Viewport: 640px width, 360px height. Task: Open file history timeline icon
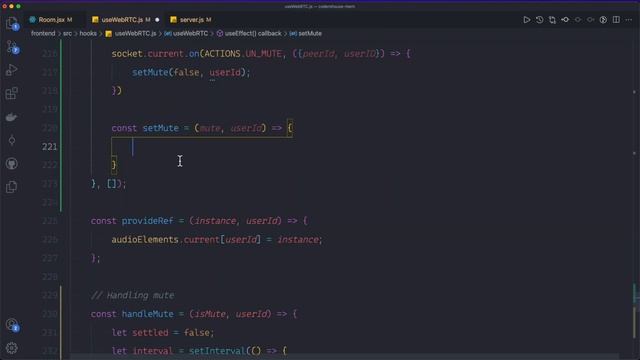click(540, 20)
